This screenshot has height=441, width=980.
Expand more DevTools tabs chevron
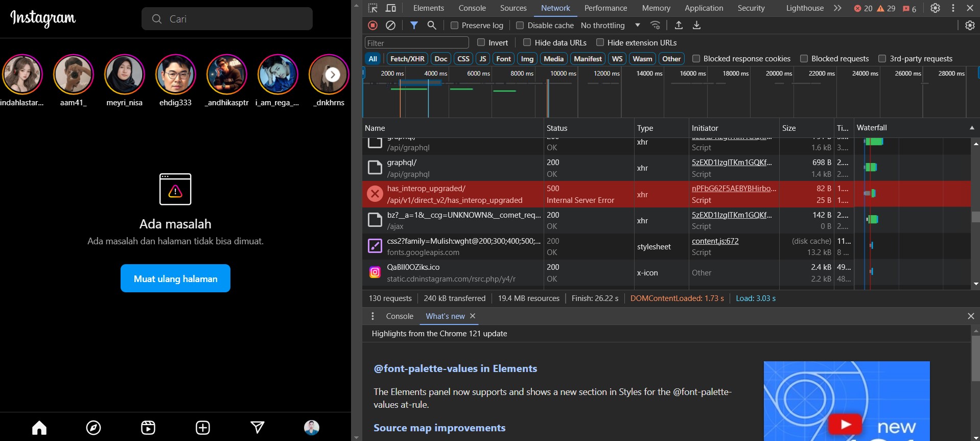(x=837, y=8)
